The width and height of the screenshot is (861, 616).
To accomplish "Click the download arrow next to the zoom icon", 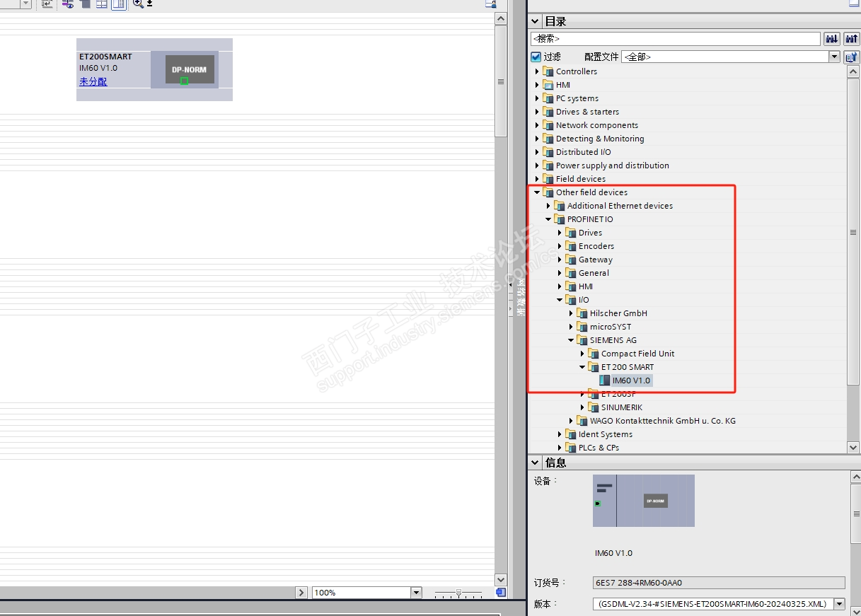I will click(x=149, y=4).
